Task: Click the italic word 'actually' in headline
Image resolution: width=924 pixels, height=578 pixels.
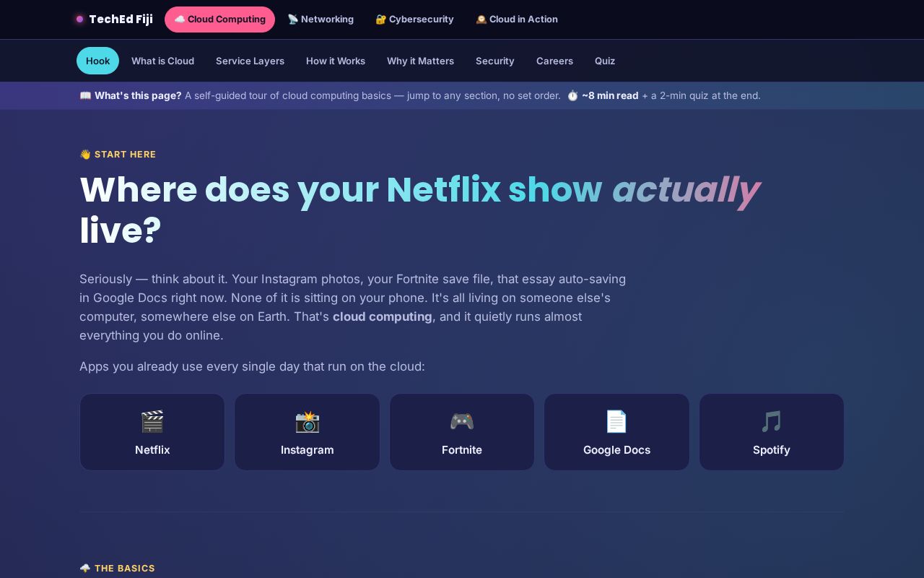Action: tap(686, 190)
